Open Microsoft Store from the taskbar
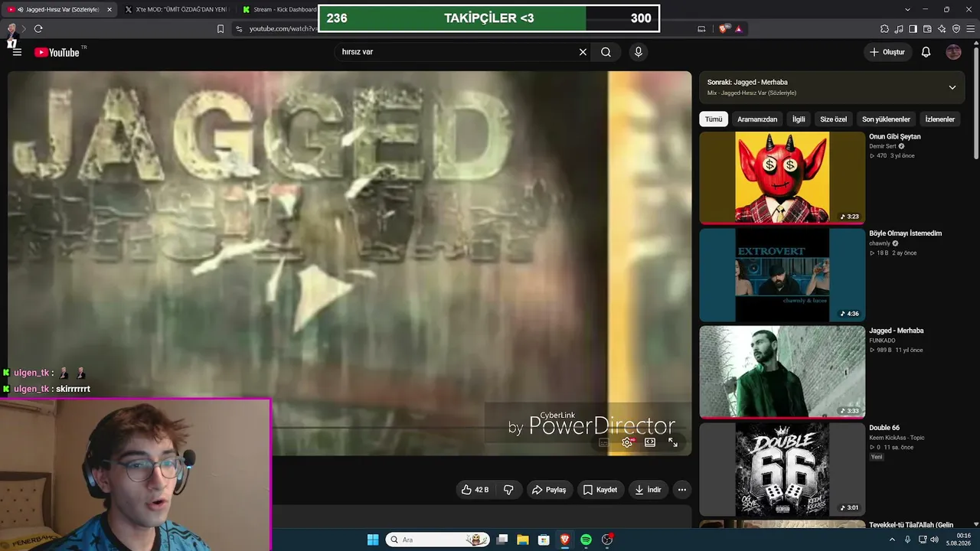 point(544,540)
